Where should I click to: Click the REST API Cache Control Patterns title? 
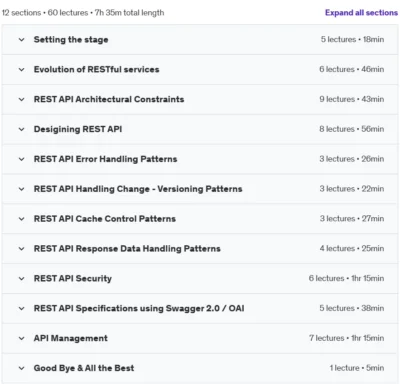(x=105, y=219)
